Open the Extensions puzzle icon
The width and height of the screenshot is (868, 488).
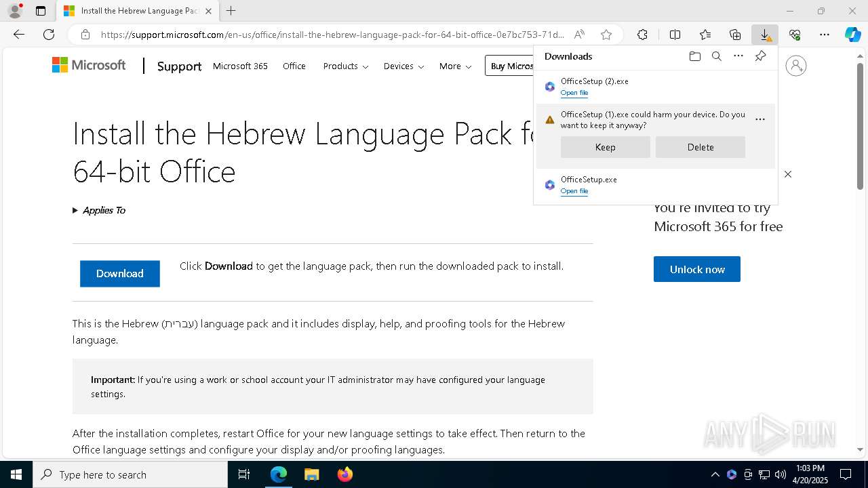pos(642,35)
